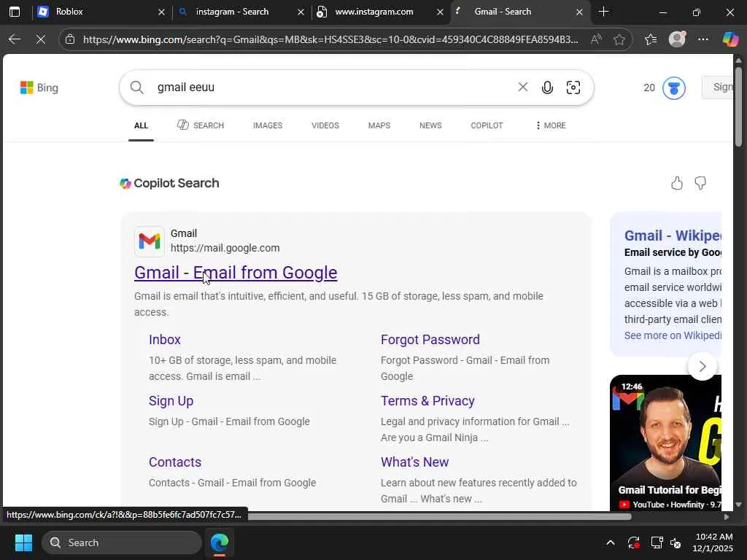The width and height of the screenshot is (747, 560).
Task: Click the rewards points number 20
Action: coord(649,87)
